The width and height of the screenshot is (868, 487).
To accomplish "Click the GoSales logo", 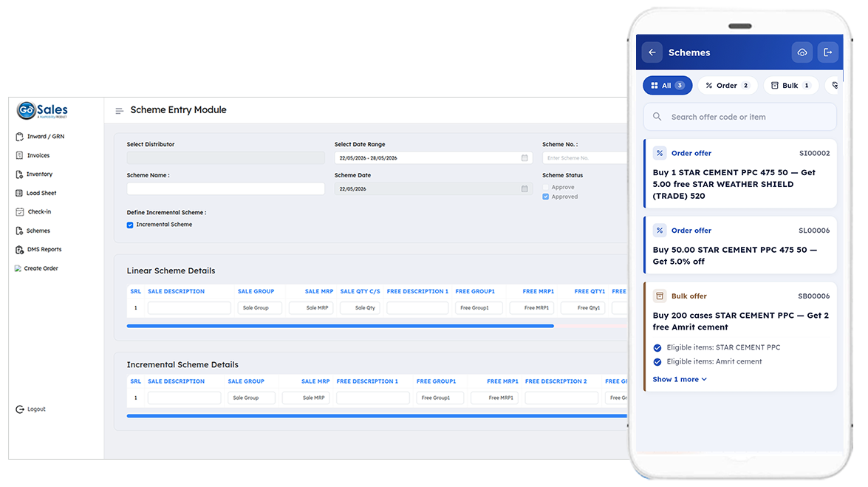I will point(42,110).
